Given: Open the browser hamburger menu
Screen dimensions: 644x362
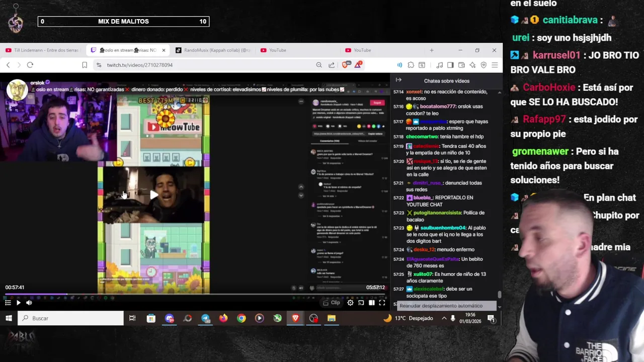Looking at the screenshot, I should (x=495, y=65).
